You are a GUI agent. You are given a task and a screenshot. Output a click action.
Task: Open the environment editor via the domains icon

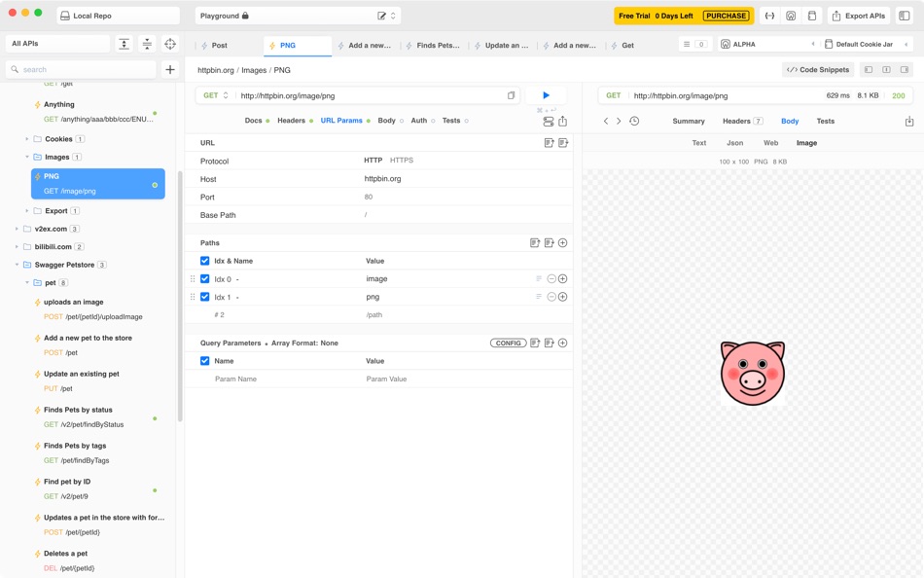(x=790, y=16)
